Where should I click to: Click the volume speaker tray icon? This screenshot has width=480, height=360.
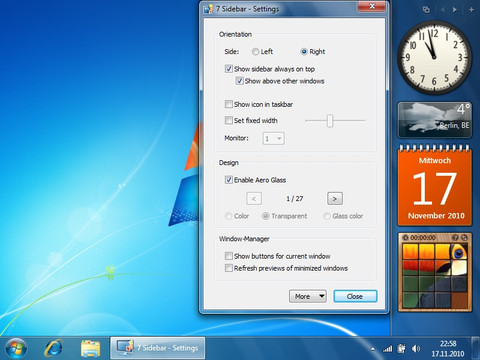(415, 349)
